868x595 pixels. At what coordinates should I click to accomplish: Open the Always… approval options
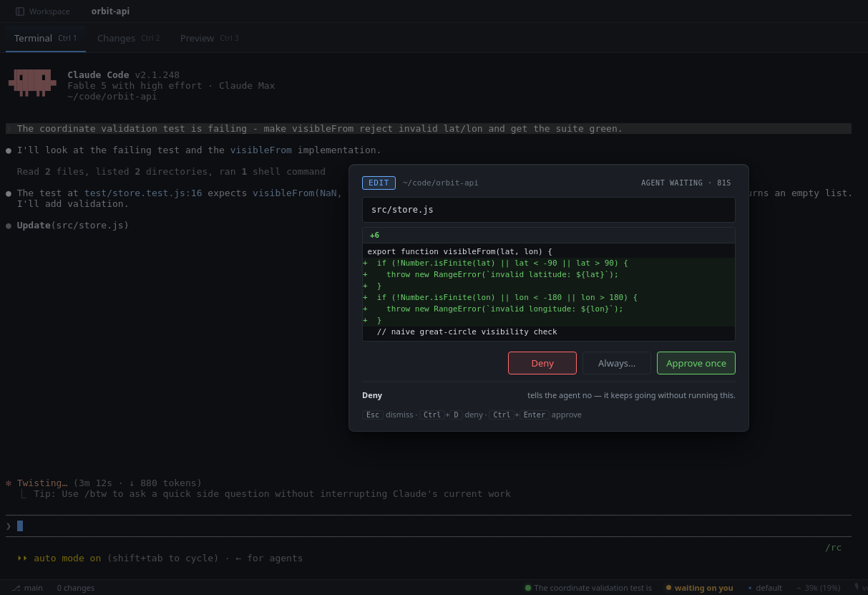tap(617, 363)
